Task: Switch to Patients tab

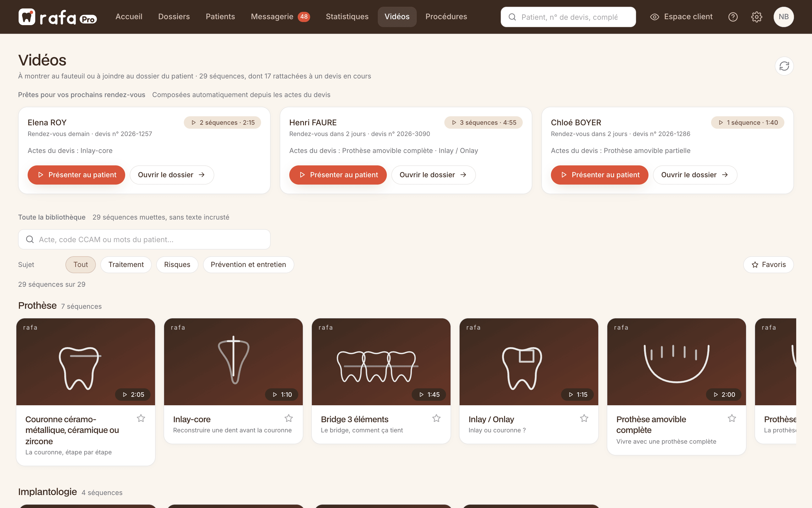Action: 220,17
